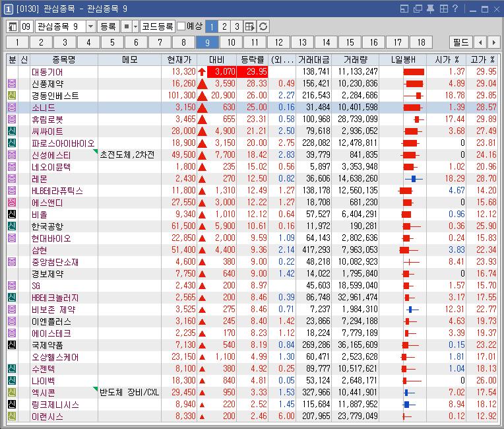The height and width of the screenshot is (429, 504).
Task: Click the window layout icon in title bar
Action: (404, 9)
